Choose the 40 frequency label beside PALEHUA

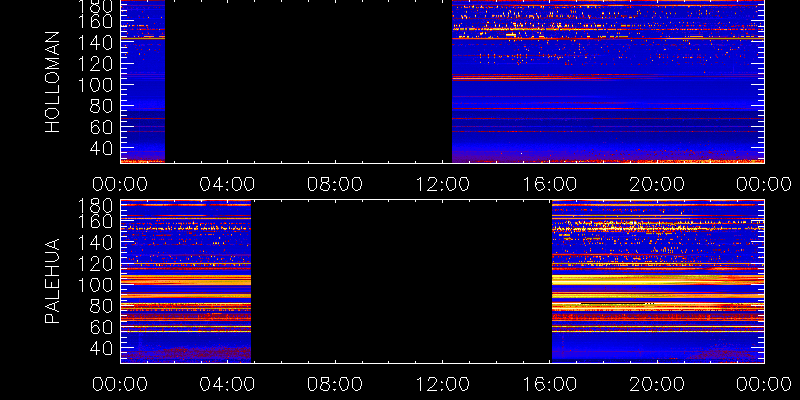(x=101, y=348)
